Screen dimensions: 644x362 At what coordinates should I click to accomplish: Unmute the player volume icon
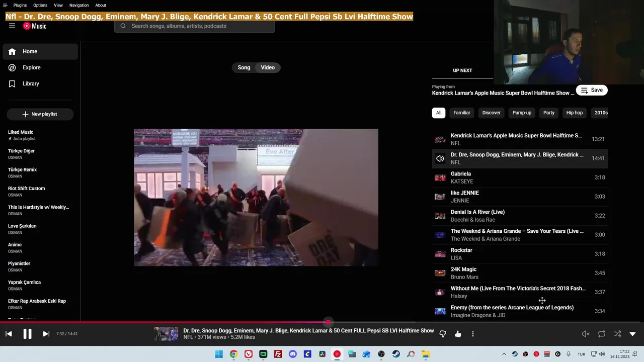point(586,334)
